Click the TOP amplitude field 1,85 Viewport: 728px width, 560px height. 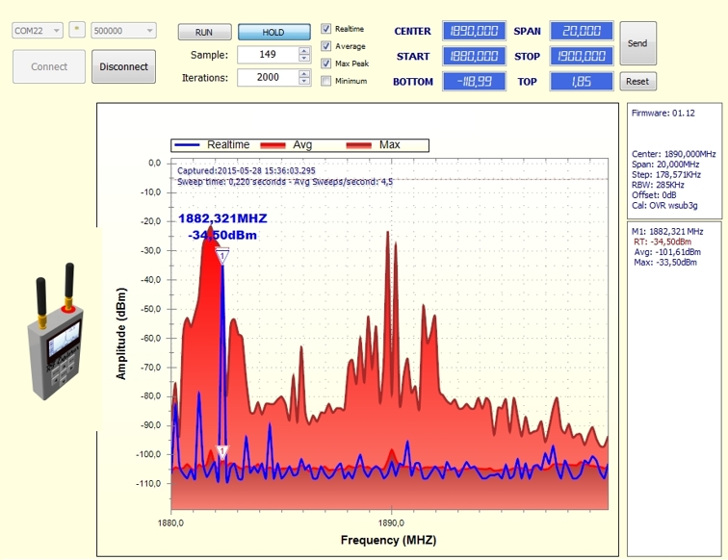[582, 82]
